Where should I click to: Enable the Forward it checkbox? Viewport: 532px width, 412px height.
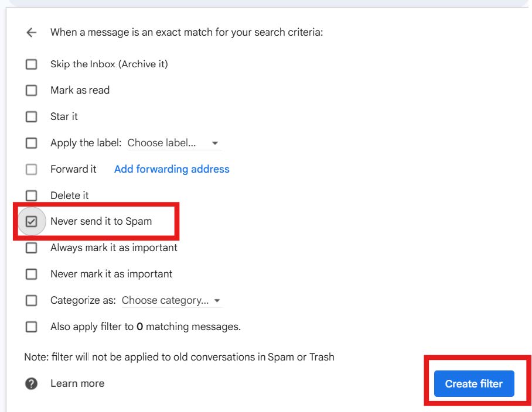31,169
